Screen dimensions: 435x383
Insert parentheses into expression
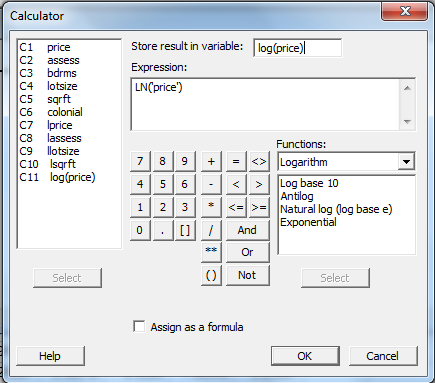coord(211,275)
